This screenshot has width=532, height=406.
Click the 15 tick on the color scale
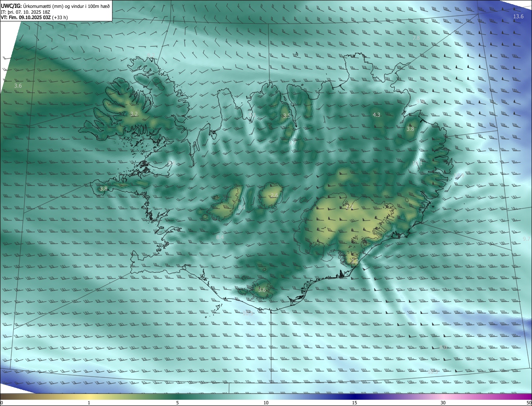tap(355, 403)
